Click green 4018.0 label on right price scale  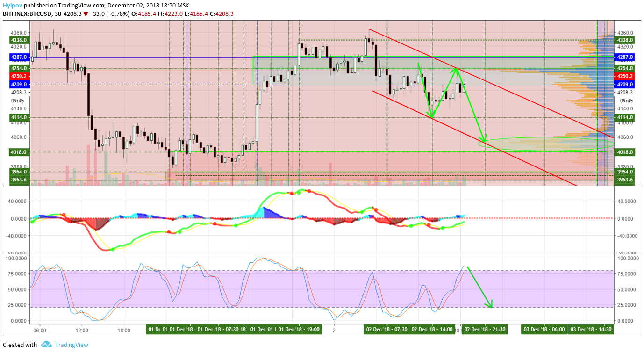point(625,152)
